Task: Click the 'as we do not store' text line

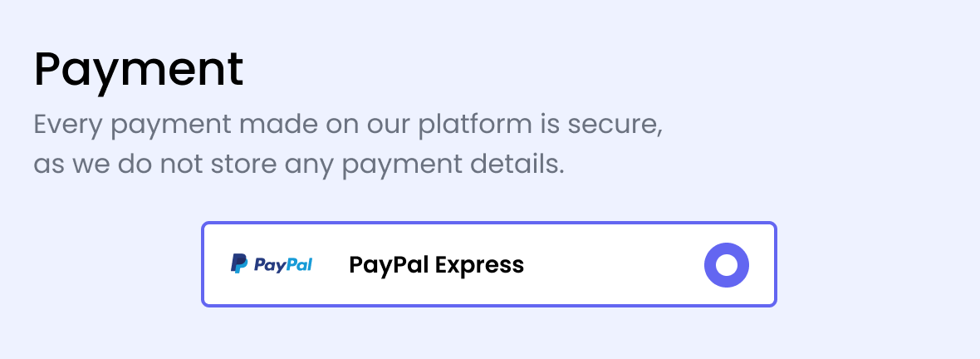Action: pyautogui.click(x=299, y=165)
